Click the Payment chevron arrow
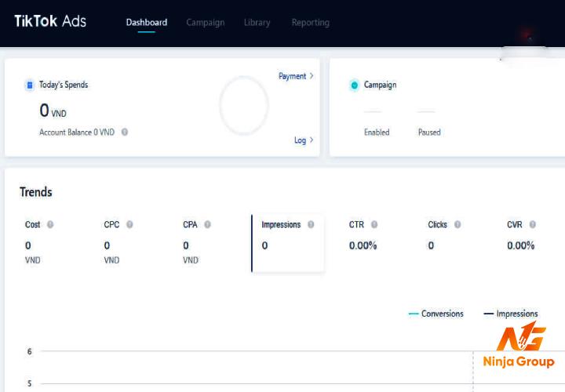The width and height of the screenshot is (565, 392). tap(312, 75)
